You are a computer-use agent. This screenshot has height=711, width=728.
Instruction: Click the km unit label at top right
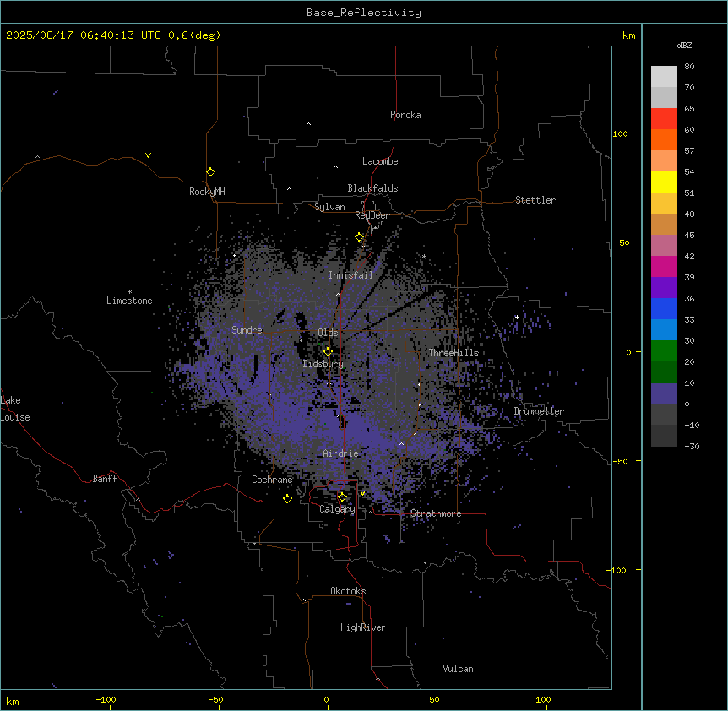tap(629, 35)
